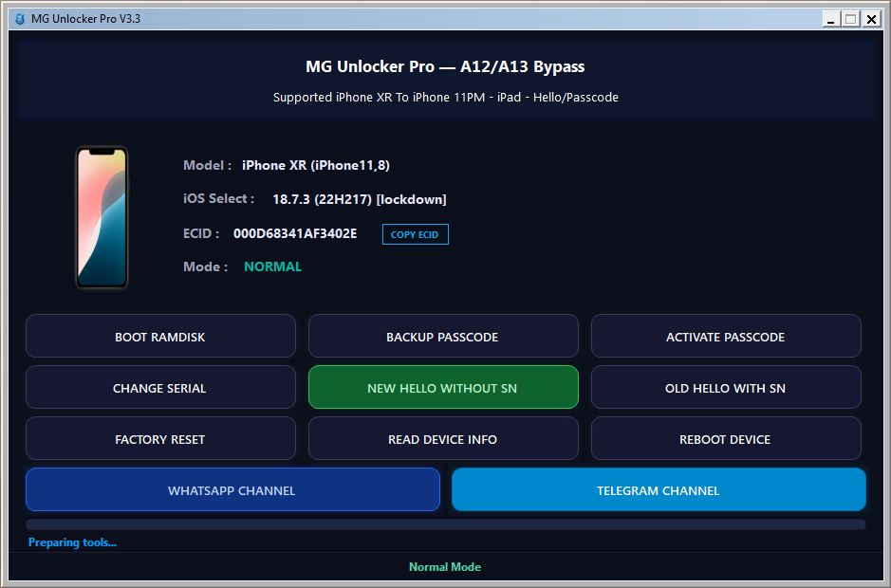Viewport: 891px width, 588px height.
Task: Minimize the MG Unlocker Pro window
Action: click(831, 19)
